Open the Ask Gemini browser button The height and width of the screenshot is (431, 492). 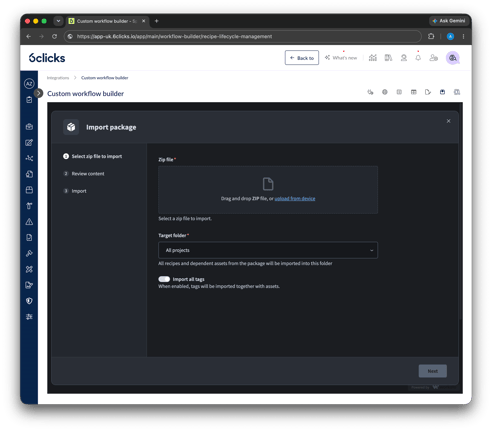coord(449,21)
